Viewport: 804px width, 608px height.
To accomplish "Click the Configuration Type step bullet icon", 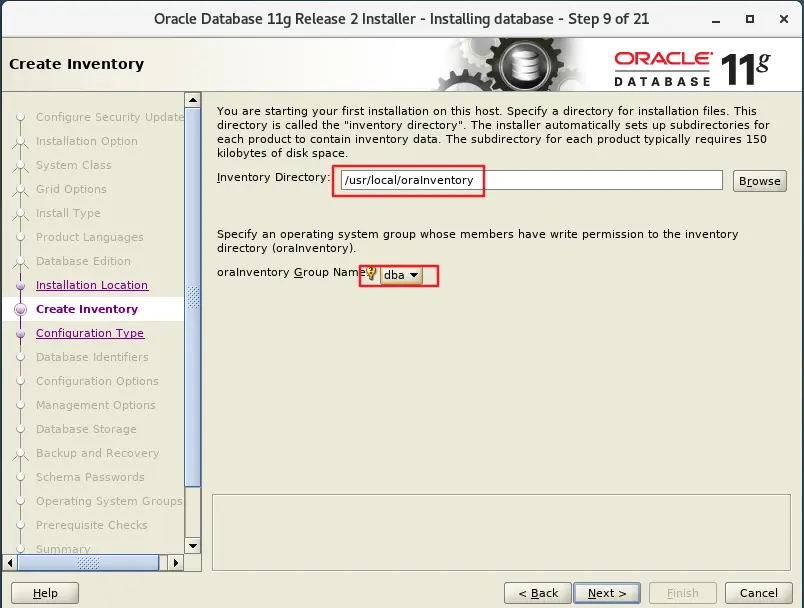I will [21, 333].
